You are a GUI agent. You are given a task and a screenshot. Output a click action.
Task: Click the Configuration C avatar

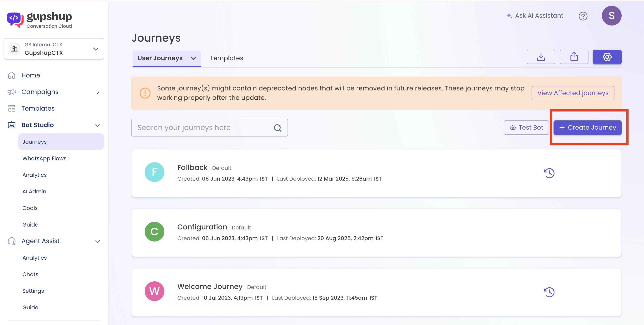pos(155,232)
